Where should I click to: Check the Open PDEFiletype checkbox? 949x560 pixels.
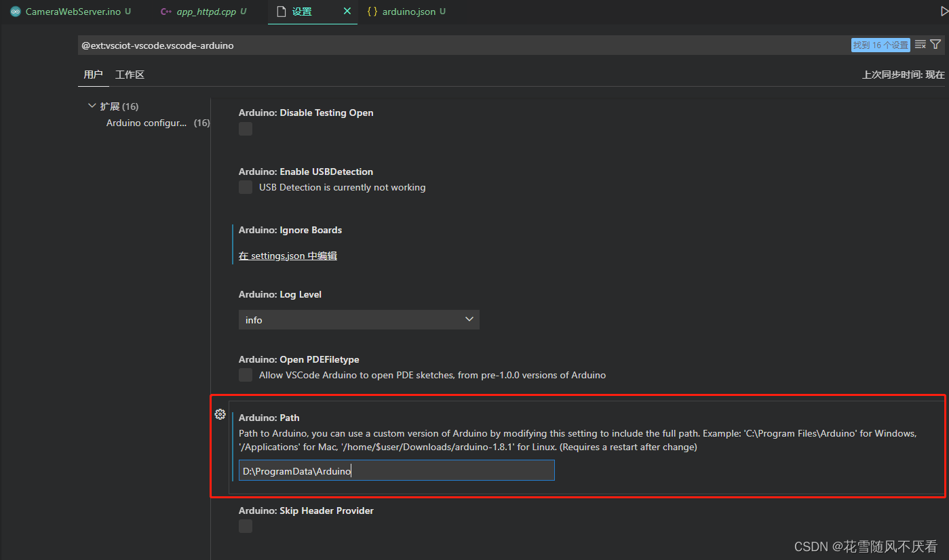pos(246,375)
